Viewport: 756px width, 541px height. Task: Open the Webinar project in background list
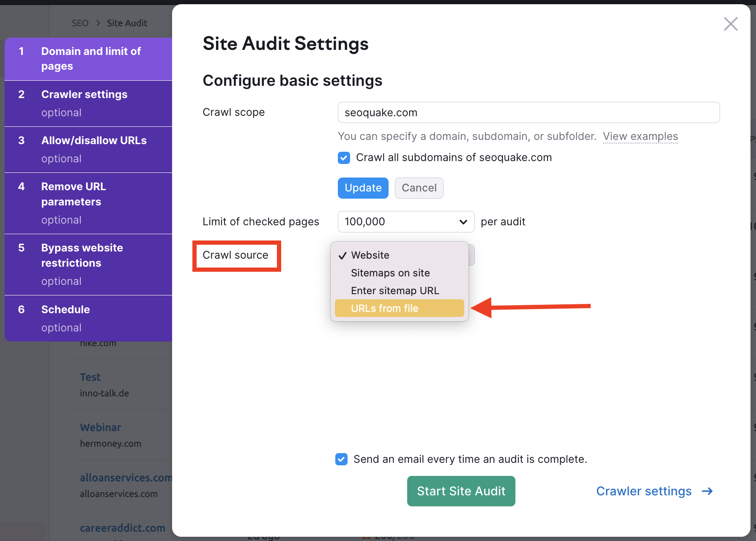pyautogui.click(x=101, y=427)
